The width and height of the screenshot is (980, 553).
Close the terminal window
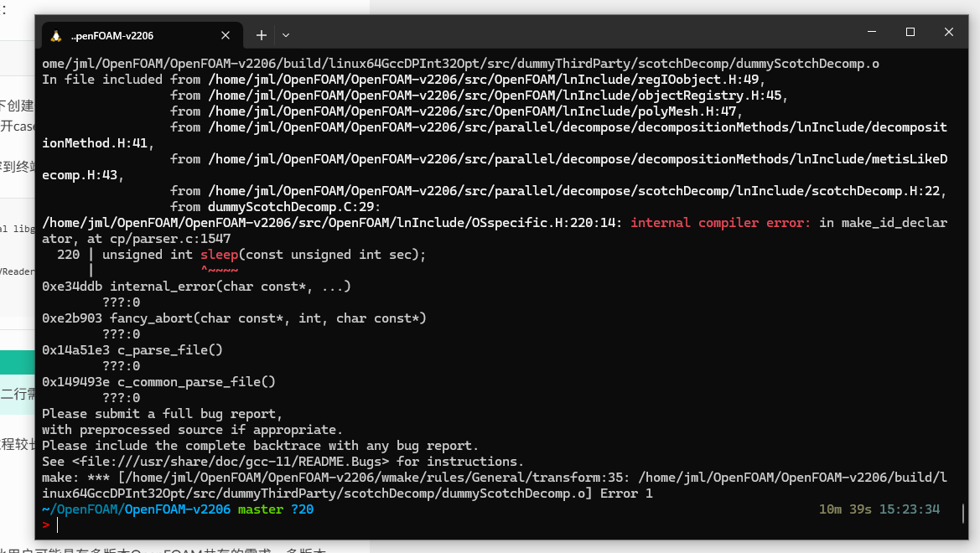(x=949, y=33)
